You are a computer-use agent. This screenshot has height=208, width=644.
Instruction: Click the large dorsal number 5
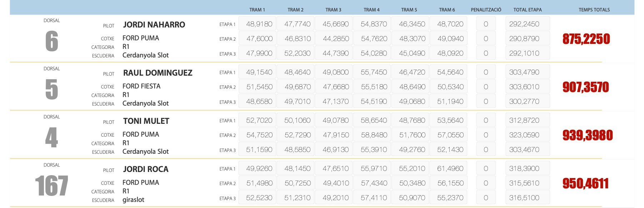[x=51, y=89]
